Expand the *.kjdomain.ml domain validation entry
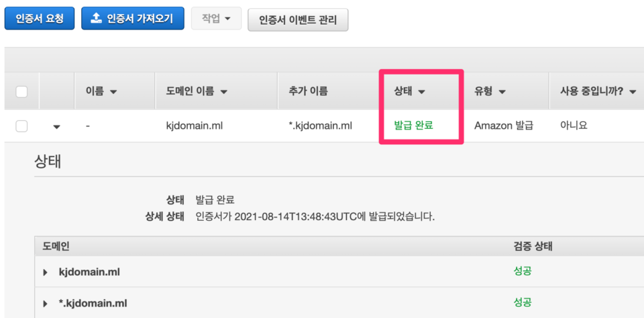644x318 pixels. (x=45, y=304)
